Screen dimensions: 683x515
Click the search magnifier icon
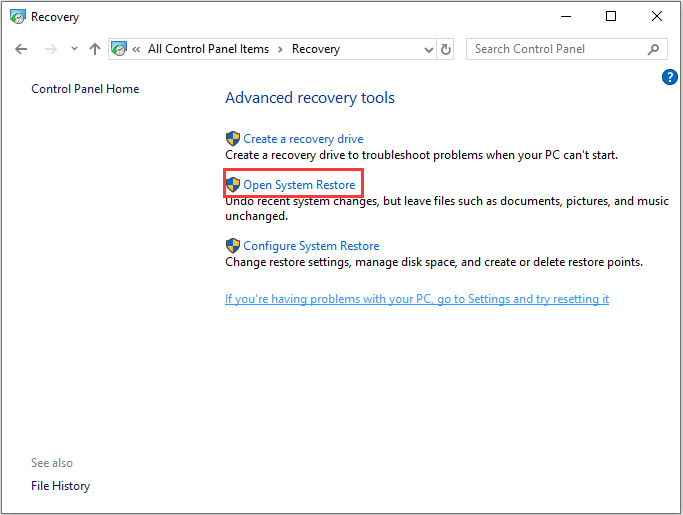pyautogui.click(x=653, y=49)
